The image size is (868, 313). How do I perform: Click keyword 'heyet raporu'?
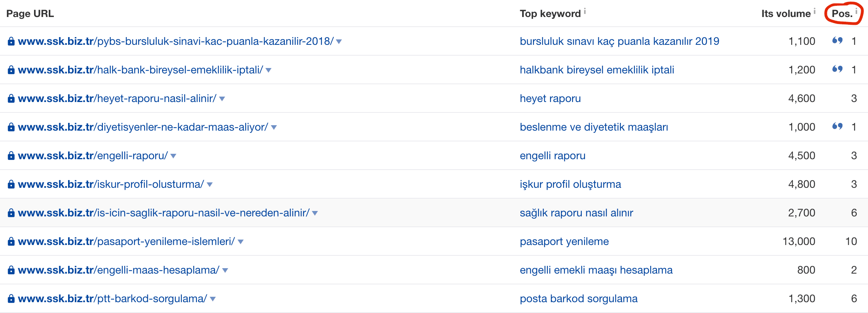point(550,99)
